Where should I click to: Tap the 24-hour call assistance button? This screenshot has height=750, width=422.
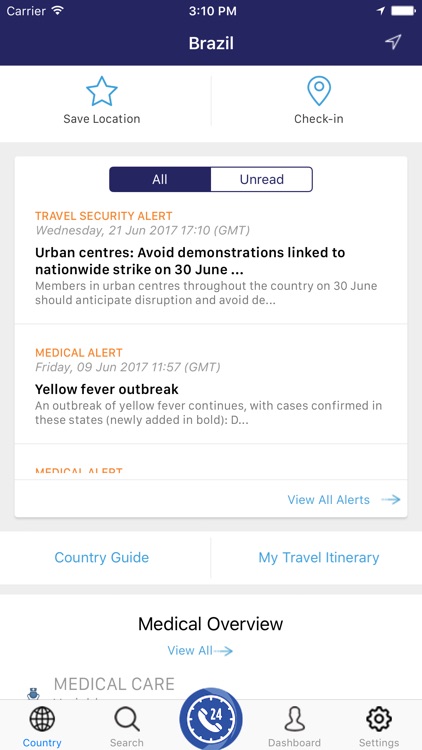[x=211, y=718]
